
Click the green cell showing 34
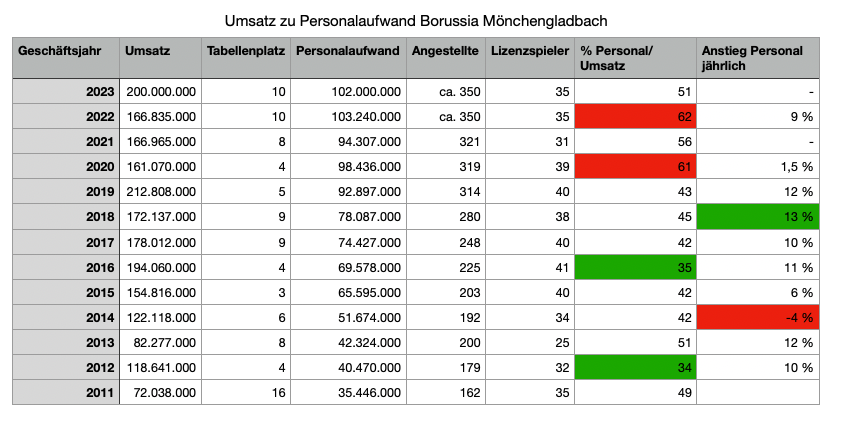pyautogui.click(x=634, y=368)
